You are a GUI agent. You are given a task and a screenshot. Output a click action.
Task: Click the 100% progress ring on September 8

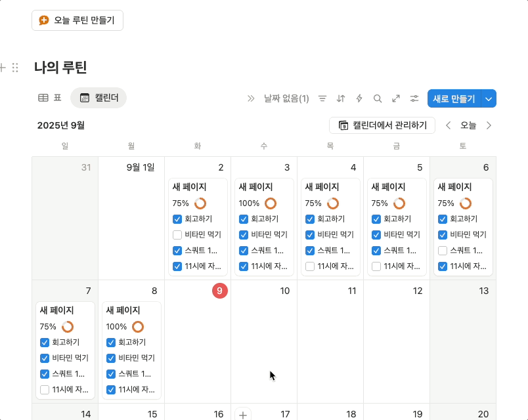137,326
